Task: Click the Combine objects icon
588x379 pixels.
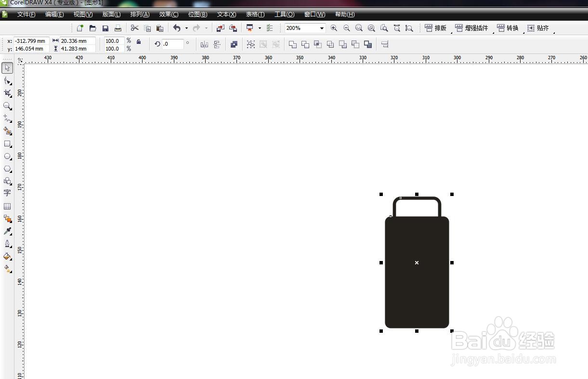Action: coord(234,44)
